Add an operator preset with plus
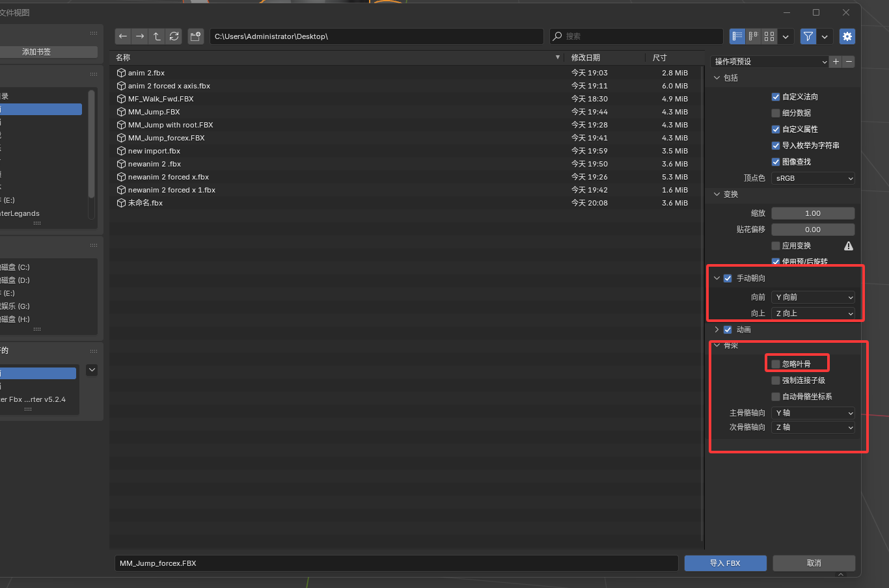The width and height of the screenshot is (889, 588). [836, 62]
